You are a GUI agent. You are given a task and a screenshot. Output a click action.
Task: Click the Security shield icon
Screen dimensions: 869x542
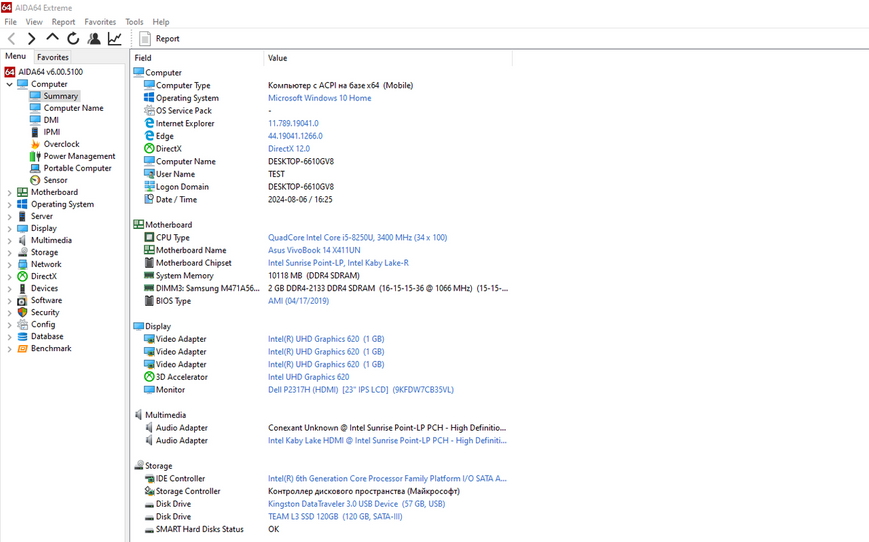pos(22,312)
